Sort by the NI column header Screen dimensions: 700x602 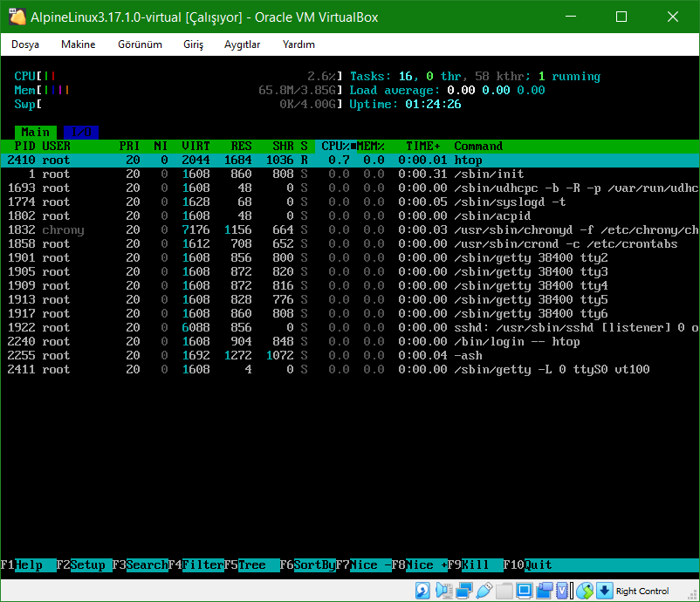(161, 146)
